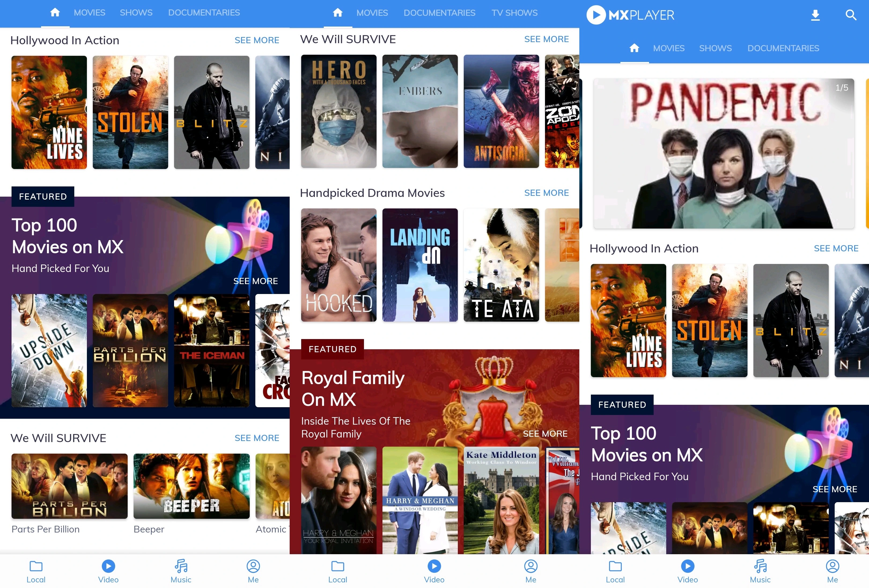Image resolution: width=869 pixels, height=588 pixels.
Task: Open Local folder in the middle screen
Action: [338, 572]
